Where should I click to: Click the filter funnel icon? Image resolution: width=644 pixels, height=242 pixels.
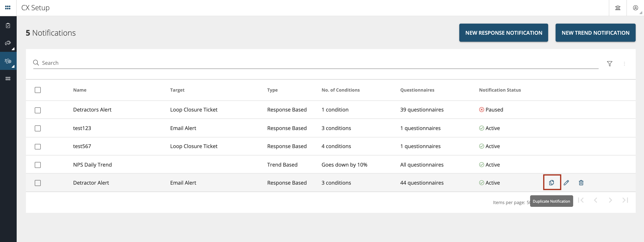tap(610, 64)
